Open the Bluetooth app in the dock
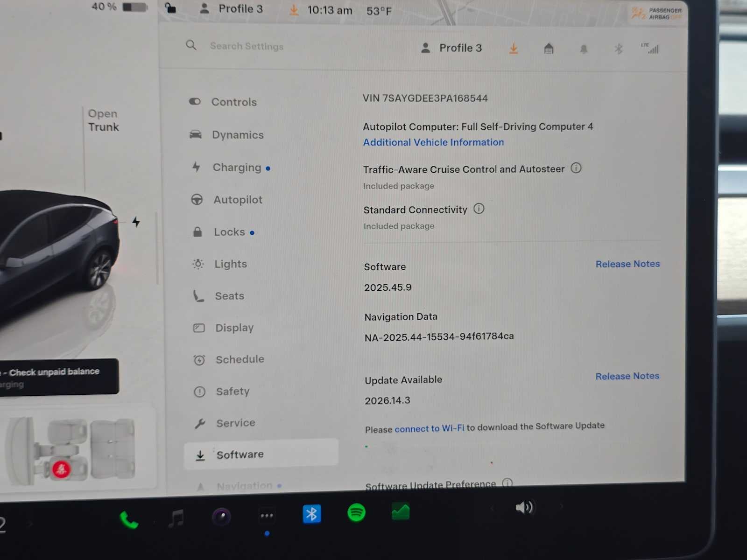 pos(311,514)
